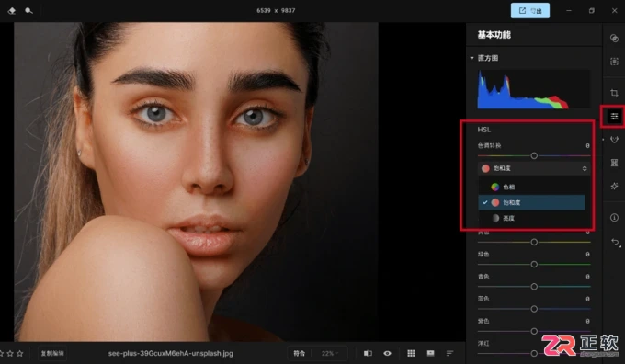The image size is (625, 364).
Task: Choose checked 饱和度 saturation option in list
Action: point(532,202)
